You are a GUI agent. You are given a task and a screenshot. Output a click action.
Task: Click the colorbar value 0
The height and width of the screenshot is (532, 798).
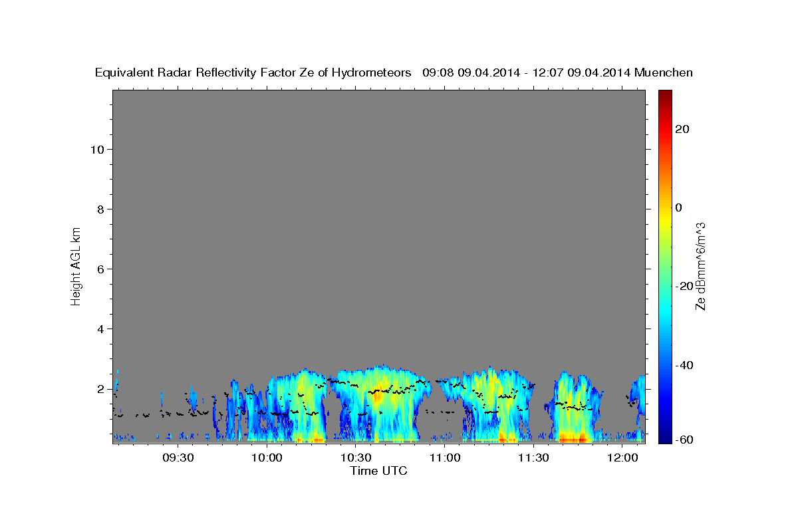[678, 207]
